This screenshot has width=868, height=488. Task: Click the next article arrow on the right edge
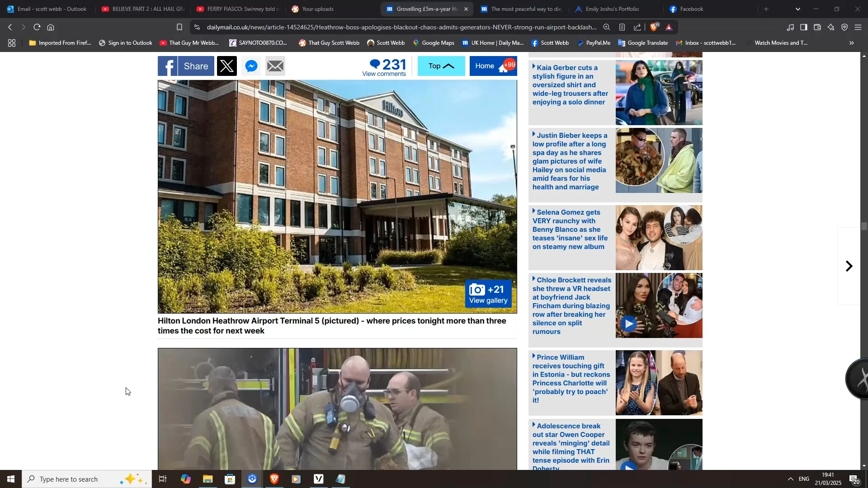849,266
